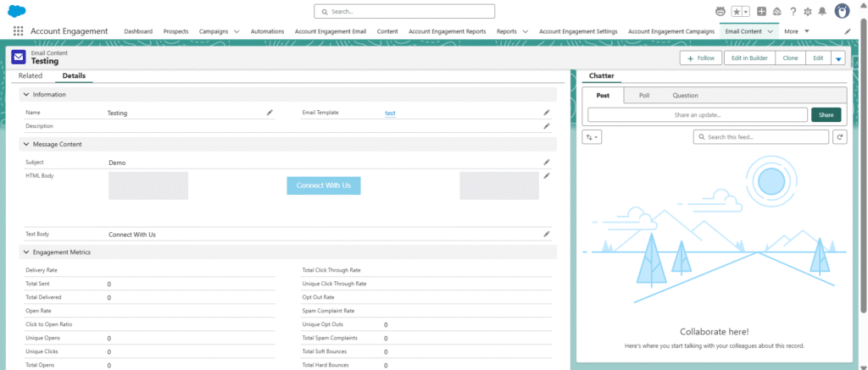Open the favorites list dropdown arrow
Viewport: 868px width, 370px height.
click(746, 12)
